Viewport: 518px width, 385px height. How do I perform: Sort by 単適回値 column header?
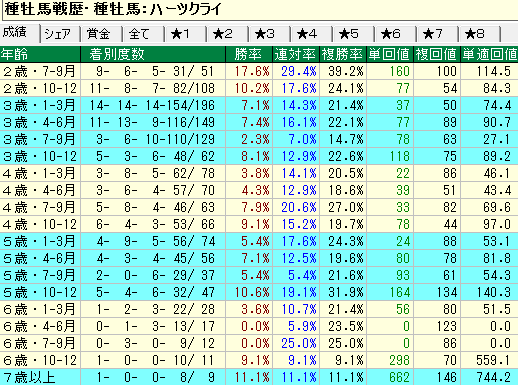tap(489, 54)
